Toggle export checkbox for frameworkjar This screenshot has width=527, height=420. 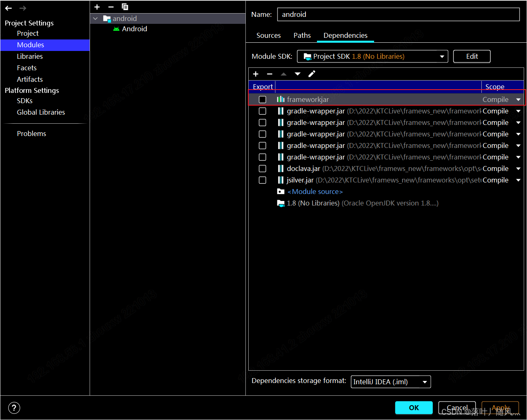point(262,99)
